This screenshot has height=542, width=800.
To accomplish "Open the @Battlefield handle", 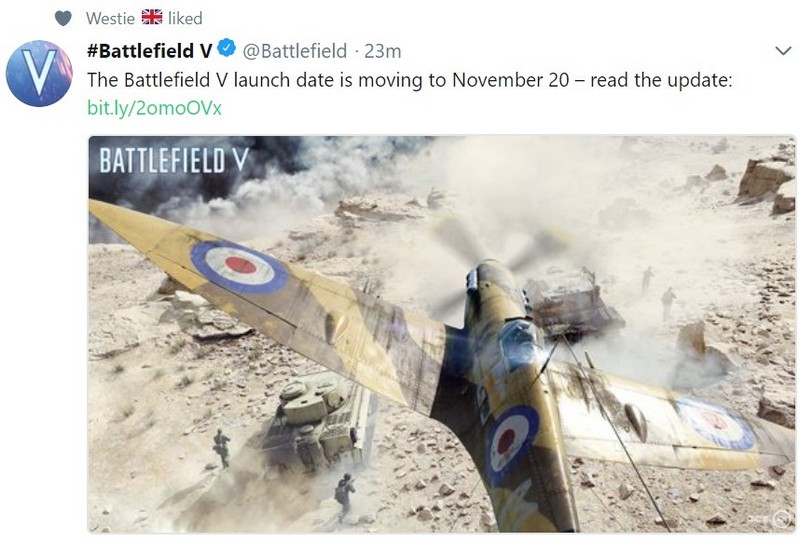I will click(x=295, y=50).
